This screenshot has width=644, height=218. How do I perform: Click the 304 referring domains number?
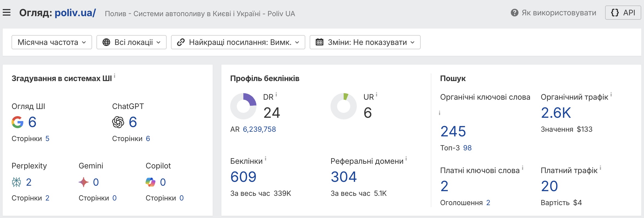click(x=344, y=177)
